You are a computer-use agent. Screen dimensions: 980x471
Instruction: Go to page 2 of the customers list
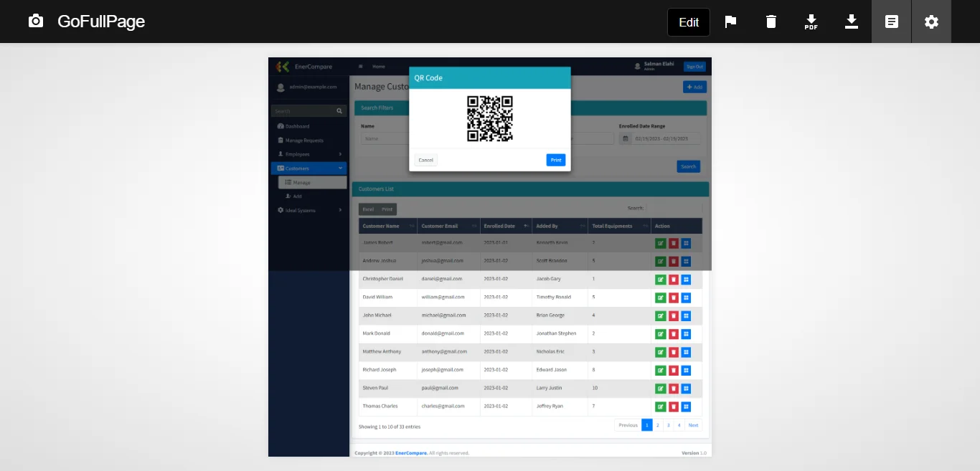(x=657, y=425)
